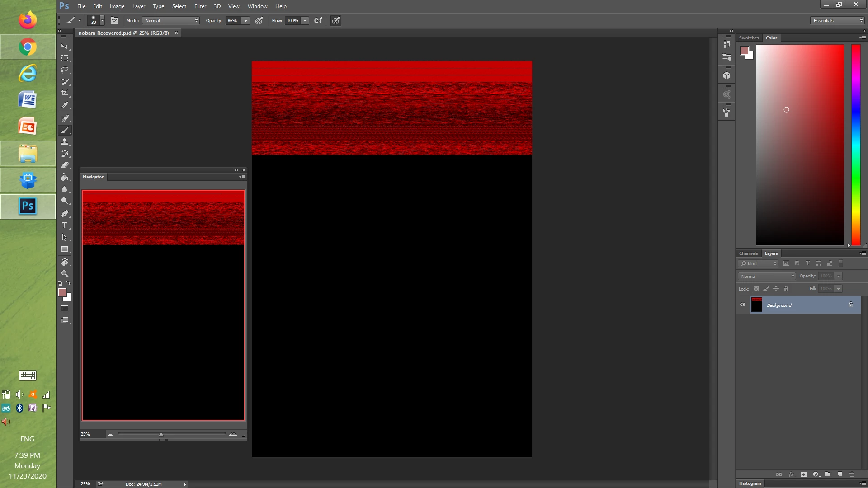Select the Zoom tool in toolbar

pos(65,274)
